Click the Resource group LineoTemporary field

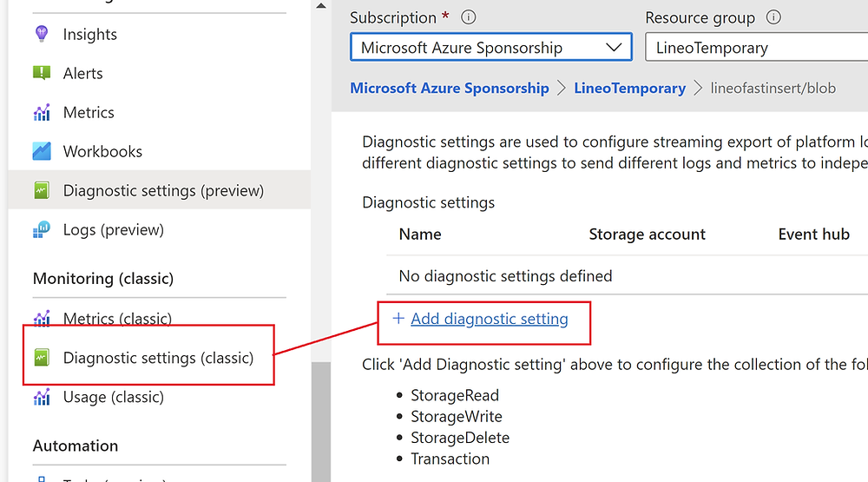pyautogui.click(x=757, y=48)
